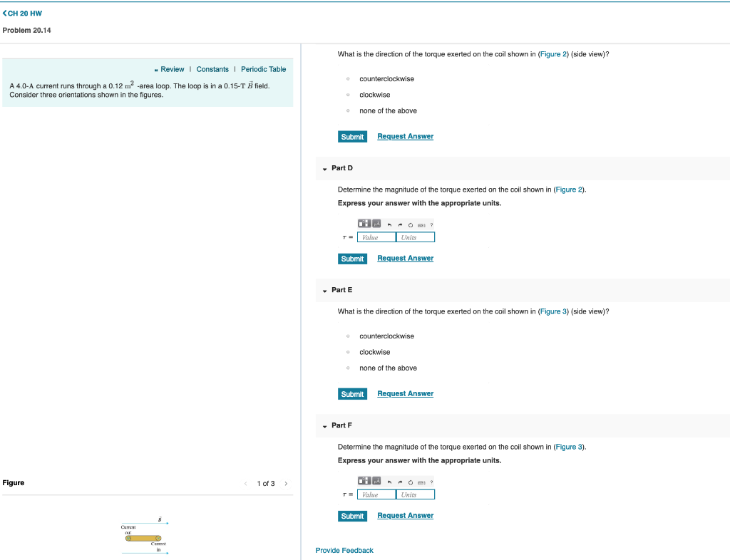Submit the Part F answer
Image resolution: width=730 pixels, height=560 pixels.
(352, 515)
